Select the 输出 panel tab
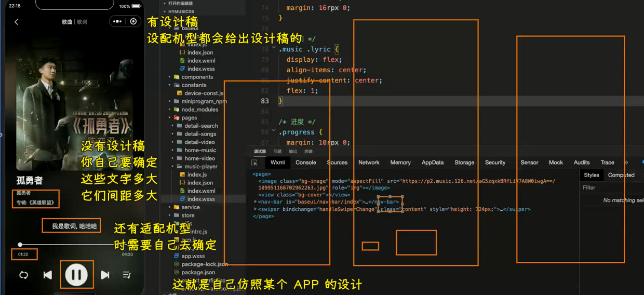 293,152
